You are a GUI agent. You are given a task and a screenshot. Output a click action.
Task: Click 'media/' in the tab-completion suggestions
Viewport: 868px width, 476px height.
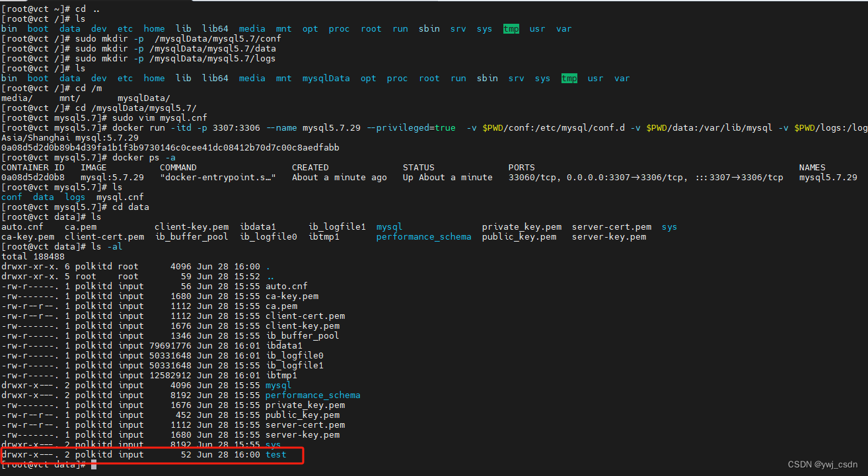tap(17, 98)
